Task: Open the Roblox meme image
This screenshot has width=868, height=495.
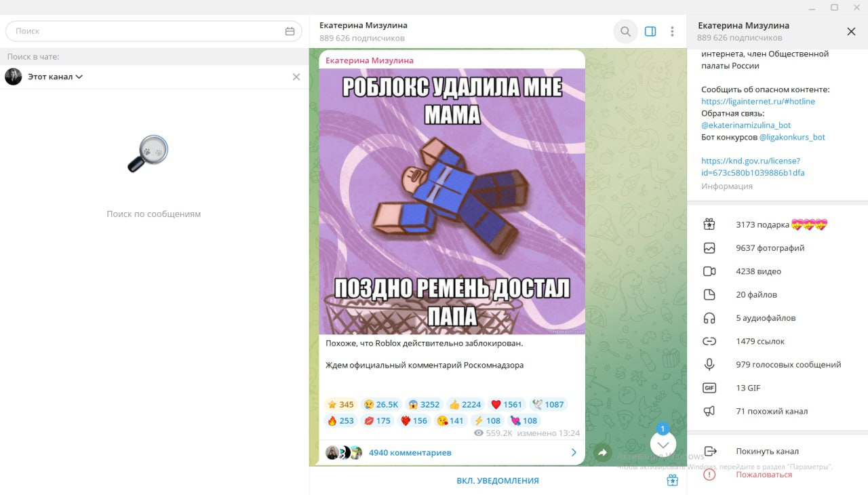Action: [x=452, y=201]
